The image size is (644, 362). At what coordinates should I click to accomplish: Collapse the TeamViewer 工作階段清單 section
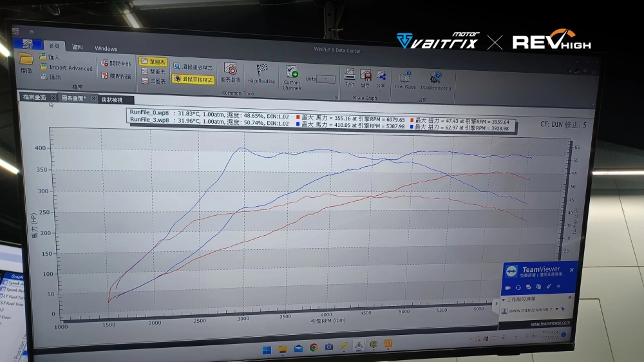tap(504, 300)
